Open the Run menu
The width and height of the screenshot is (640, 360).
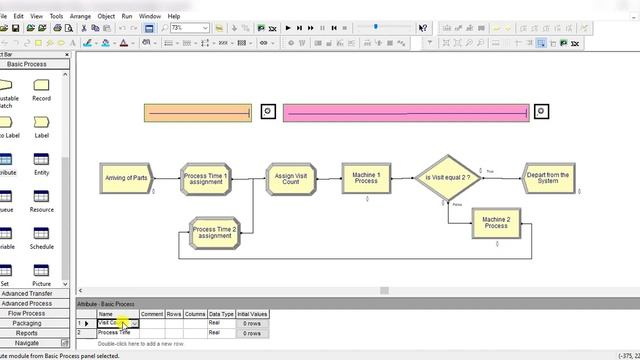point(127,16)
